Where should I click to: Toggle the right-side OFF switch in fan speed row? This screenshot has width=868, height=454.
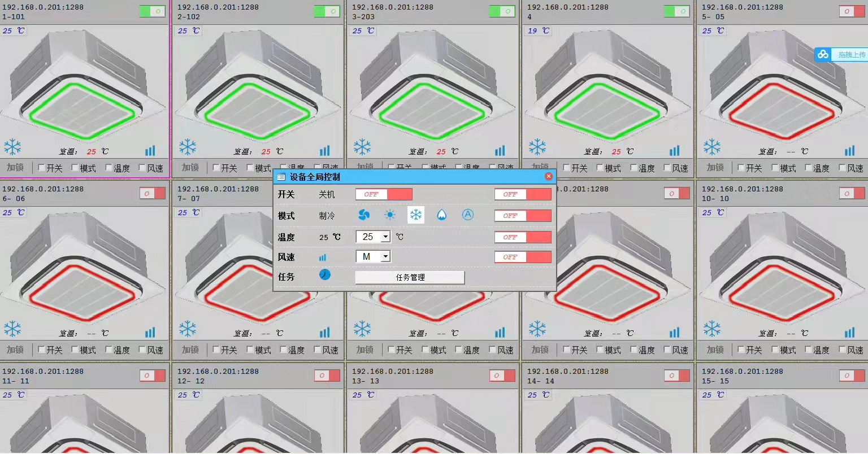(523, 257)
